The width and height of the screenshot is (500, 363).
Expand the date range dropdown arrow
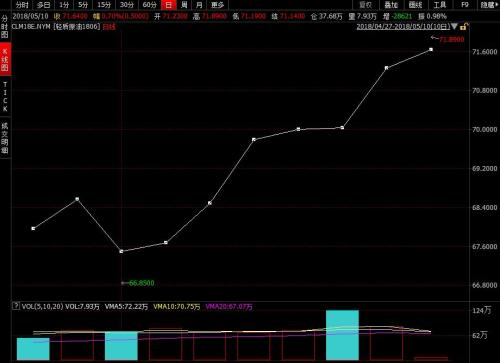pos(454,26)
